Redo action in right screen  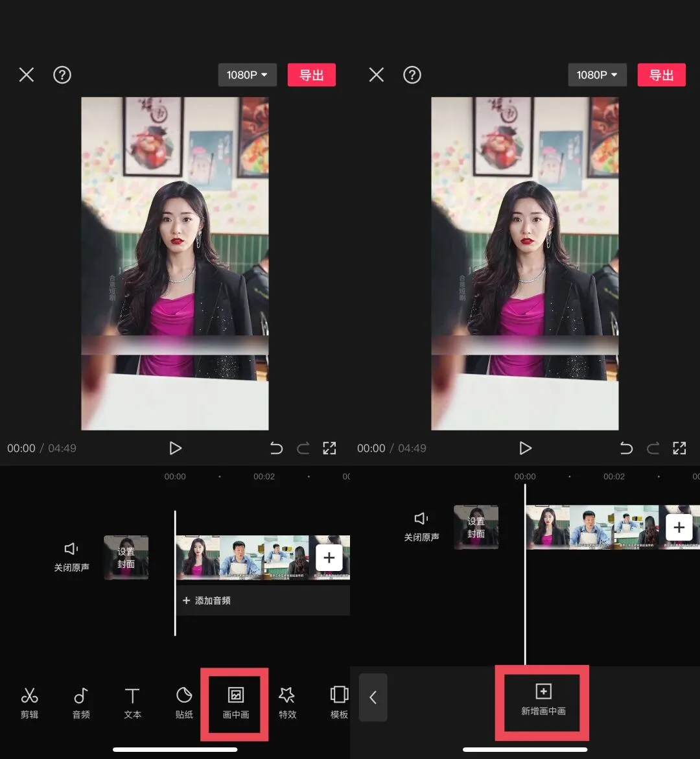pos(653,449)
